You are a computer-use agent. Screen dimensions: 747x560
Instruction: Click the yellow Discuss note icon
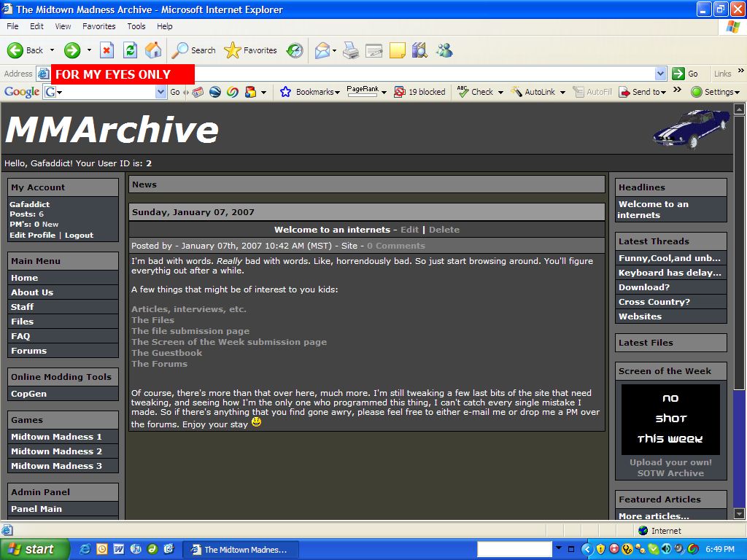pyautogui.click(x=398, y=50)
